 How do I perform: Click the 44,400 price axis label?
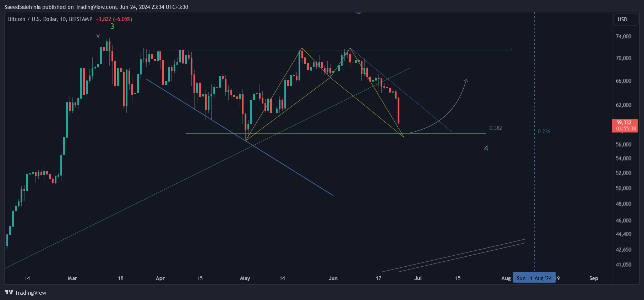tap(623, 234)
